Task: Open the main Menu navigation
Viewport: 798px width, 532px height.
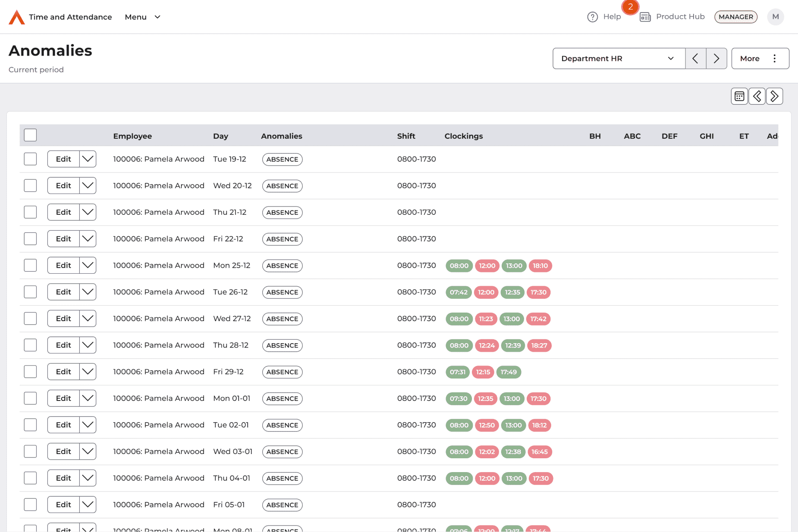Action: [142, 17]
